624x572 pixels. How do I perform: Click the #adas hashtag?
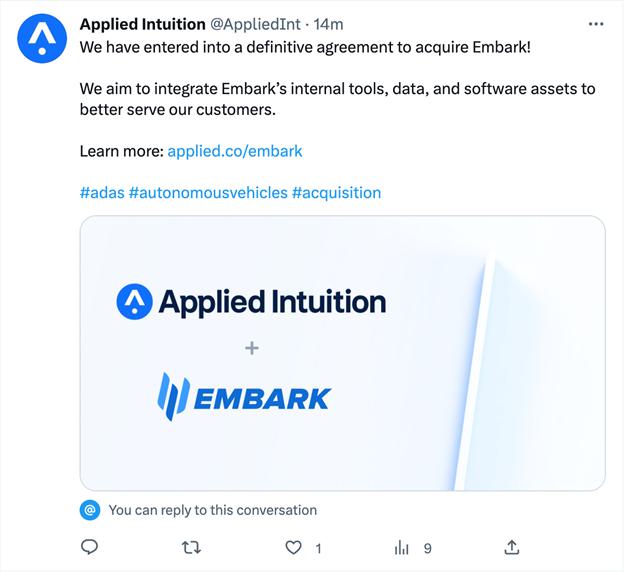click(x=101, y=192)
